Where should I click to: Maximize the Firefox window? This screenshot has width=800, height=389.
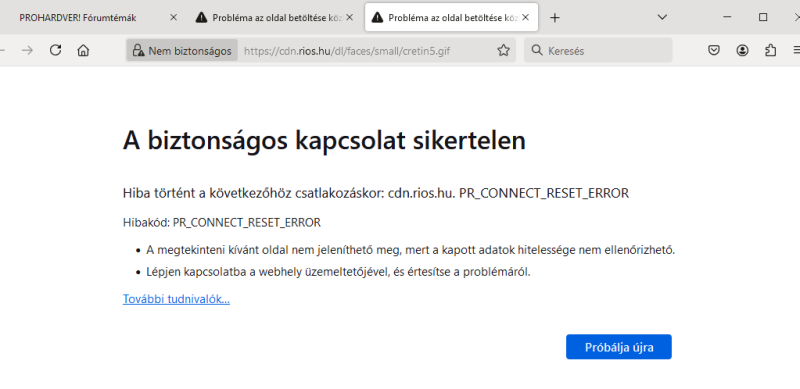click(x=763, y=17)
